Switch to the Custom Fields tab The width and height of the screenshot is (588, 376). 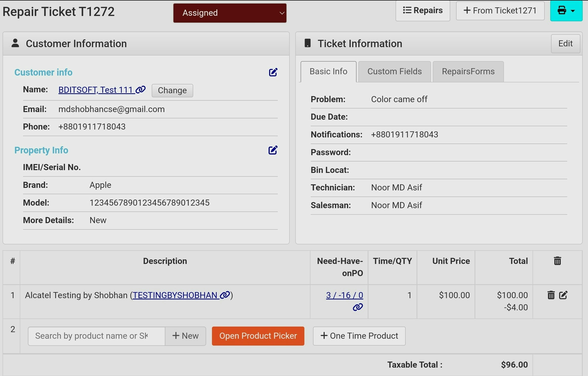pyautogui.click(x=394, y=71)
